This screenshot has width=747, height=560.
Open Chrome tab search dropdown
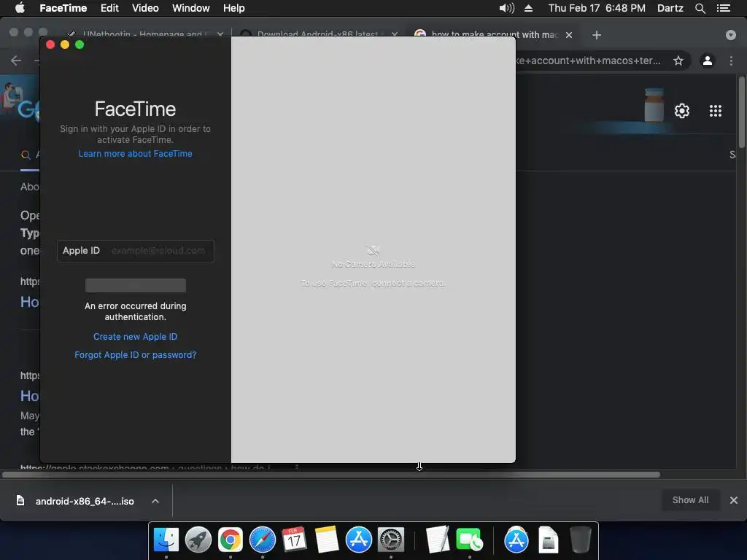click(x=730, y=35)
